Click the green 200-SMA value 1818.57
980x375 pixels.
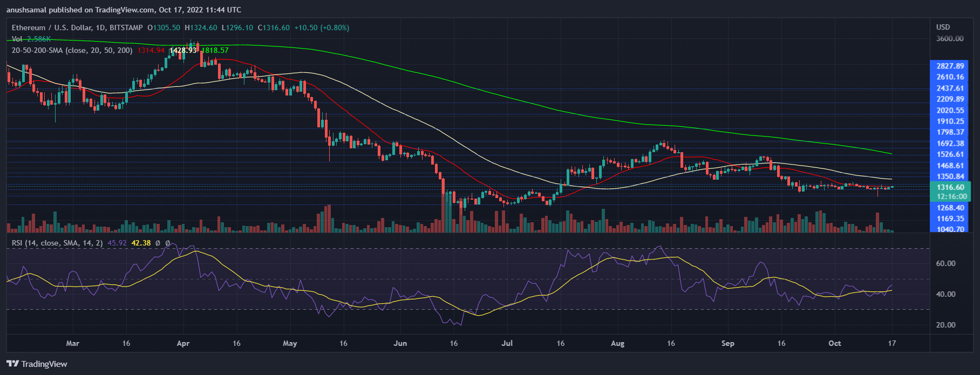click(x=214, y=50)
